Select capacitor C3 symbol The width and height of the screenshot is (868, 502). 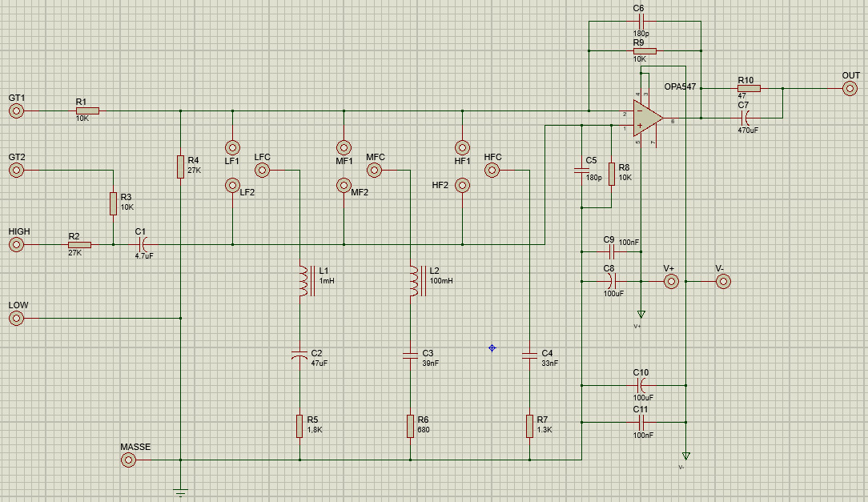click(410, 355)
